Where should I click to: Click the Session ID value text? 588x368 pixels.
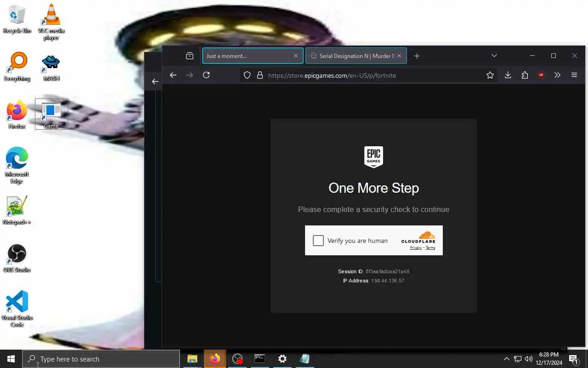tap(387, 271)
